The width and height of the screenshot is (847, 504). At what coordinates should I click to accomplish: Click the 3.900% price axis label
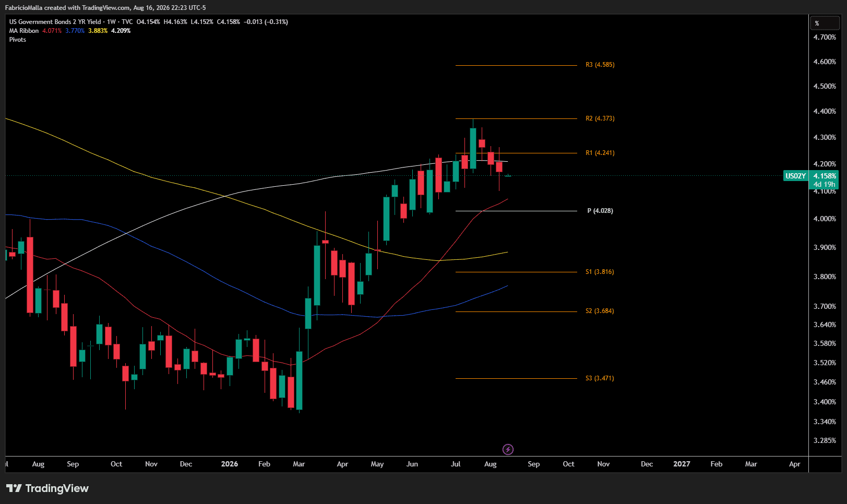coord(825,247)
